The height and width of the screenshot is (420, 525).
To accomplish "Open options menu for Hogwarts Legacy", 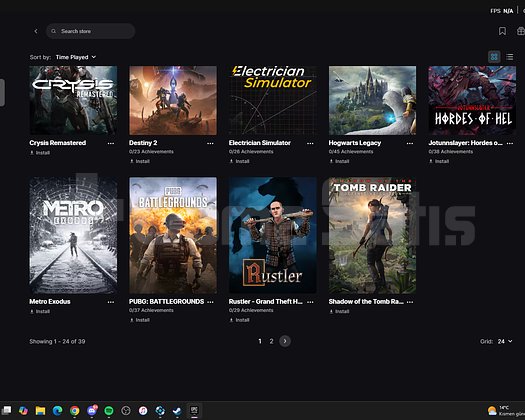I will tap(410, 143).
